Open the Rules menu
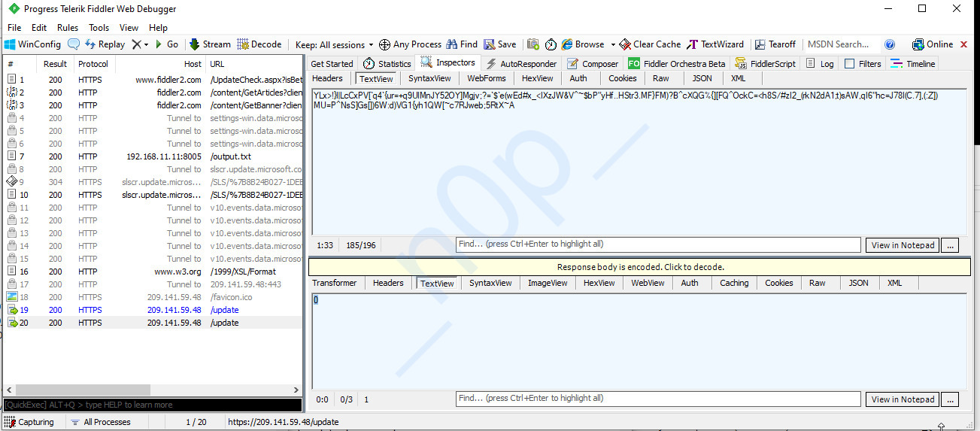This screenshot has width=980, height=431. pos(68,28)
